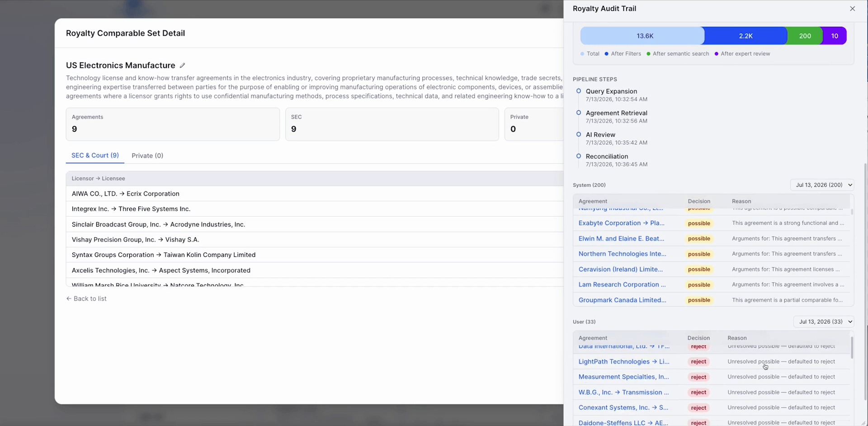Open the Exabyte Corporation agreement link
Screen dimensions: 868x426
621,223
